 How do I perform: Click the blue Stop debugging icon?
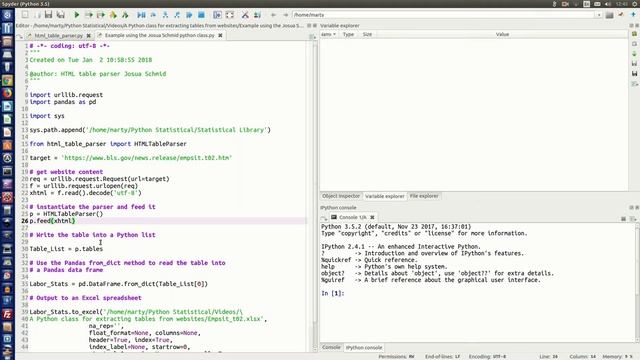click(201, 15)
